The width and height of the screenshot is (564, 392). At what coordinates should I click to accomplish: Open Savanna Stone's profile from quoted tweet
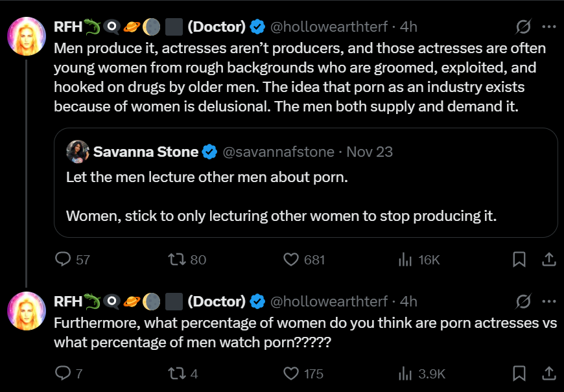click(146, 152)
